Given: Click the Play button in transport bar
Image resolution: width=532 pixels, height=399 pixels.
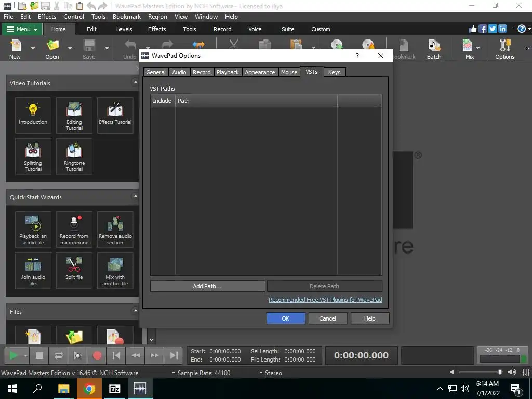Looking at the screenshot, I should tap(13, 355).
